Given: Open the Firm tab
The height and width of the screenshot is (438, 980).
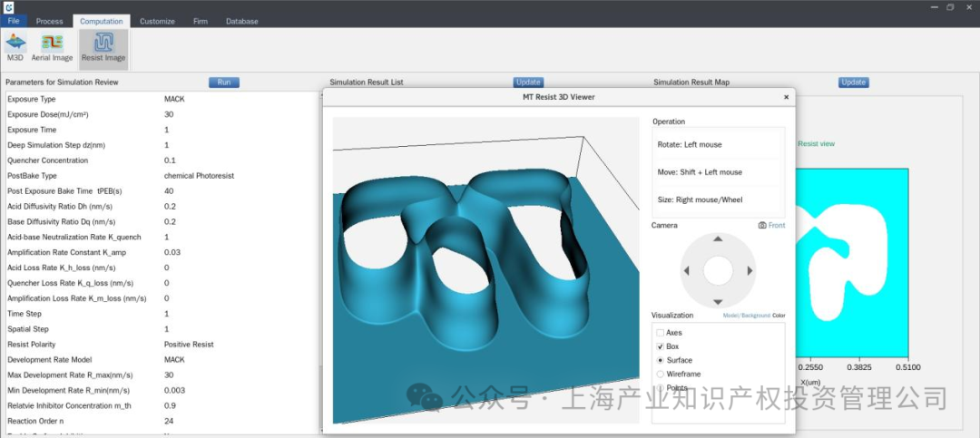Looking at the screenshot, I should pyautogui.click(x=200, y=21).
